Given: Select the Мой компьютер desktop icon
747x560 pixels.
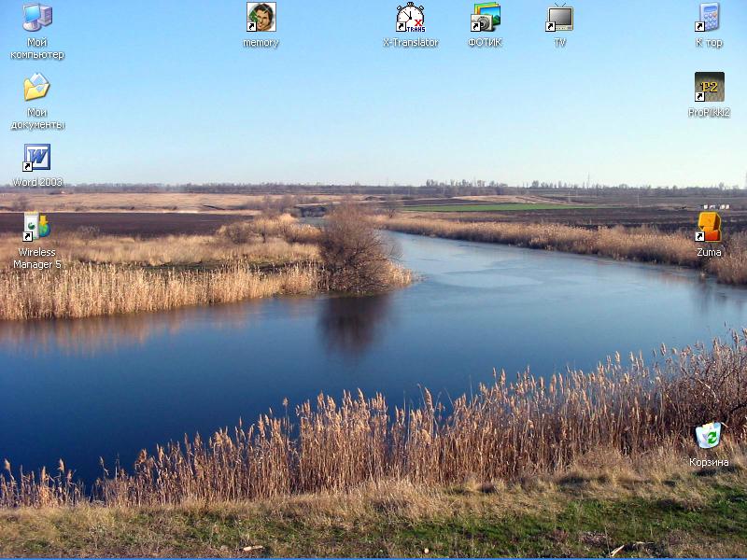Looking at the screenshot, I should (x=37, y=17).
